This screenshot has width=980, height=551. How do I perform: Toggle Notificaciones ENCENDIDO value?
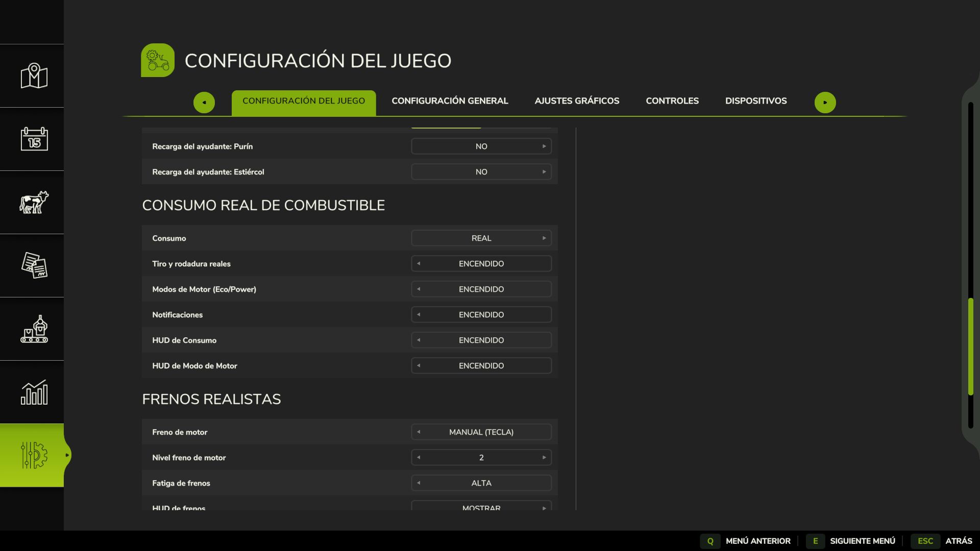(481, 315)
